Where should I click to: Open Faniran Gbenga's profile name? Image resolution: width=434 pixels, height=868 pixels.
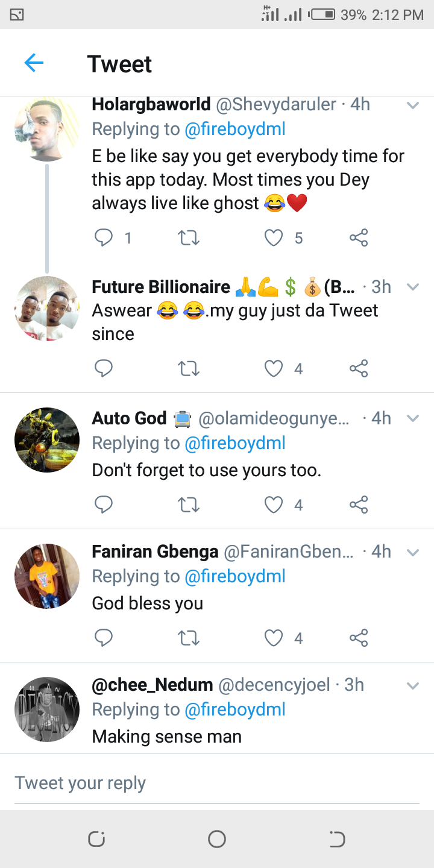click(x=155, y=552)
